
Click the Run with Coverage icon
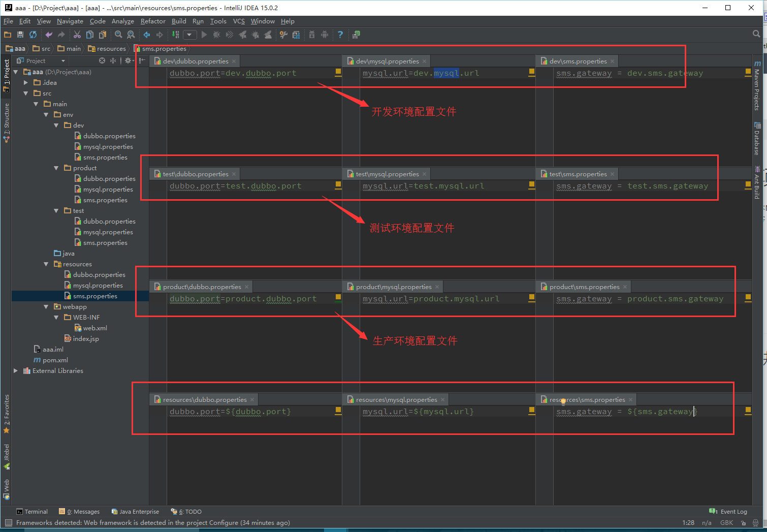pyautogui.click(x=230, y=35)
